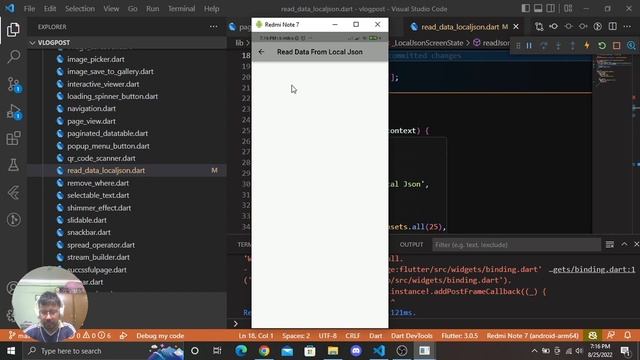
Task: Open image_picker.dart in explorer
Action: tap(96, 59)
